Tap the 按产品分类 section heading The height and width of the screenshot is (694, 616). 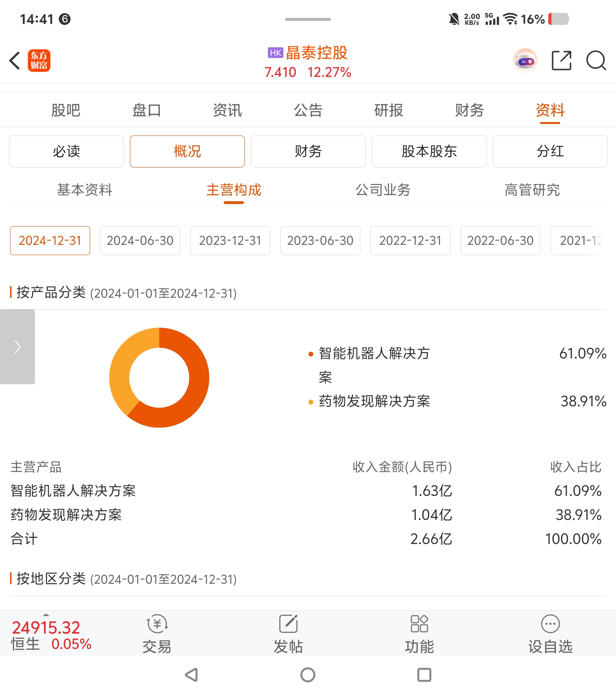pyautogui.click(x=51, y=292)
